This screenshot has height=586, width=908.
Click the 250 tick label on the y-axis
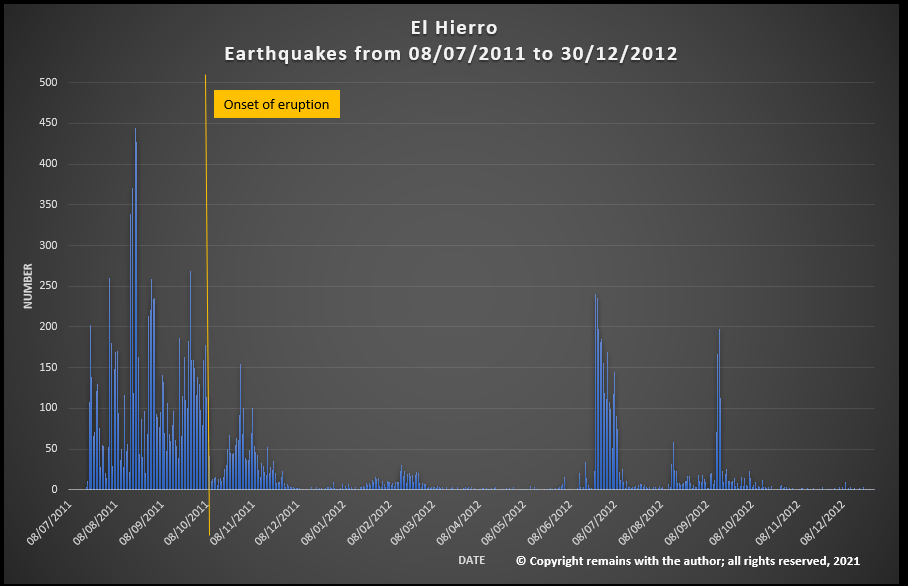(x=48, y=286)
